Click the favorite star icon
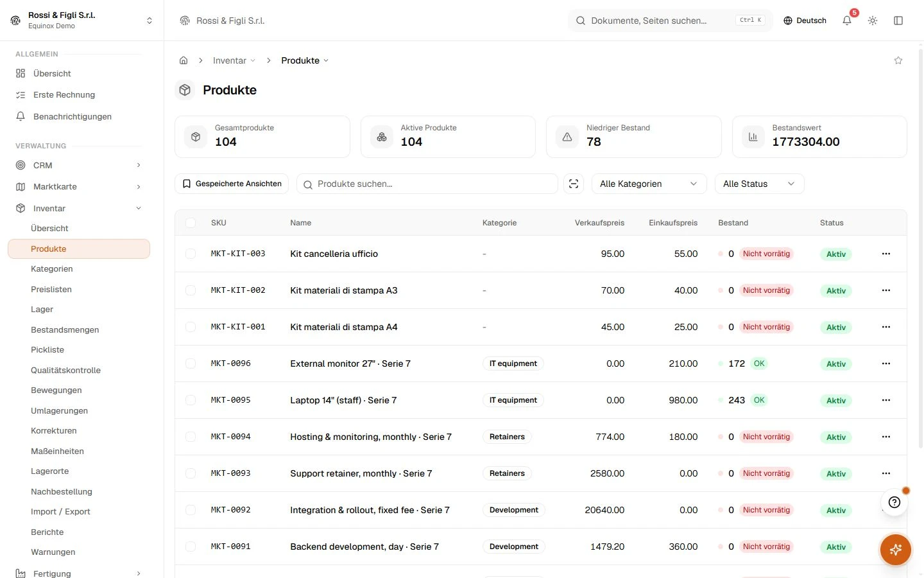 898,60
